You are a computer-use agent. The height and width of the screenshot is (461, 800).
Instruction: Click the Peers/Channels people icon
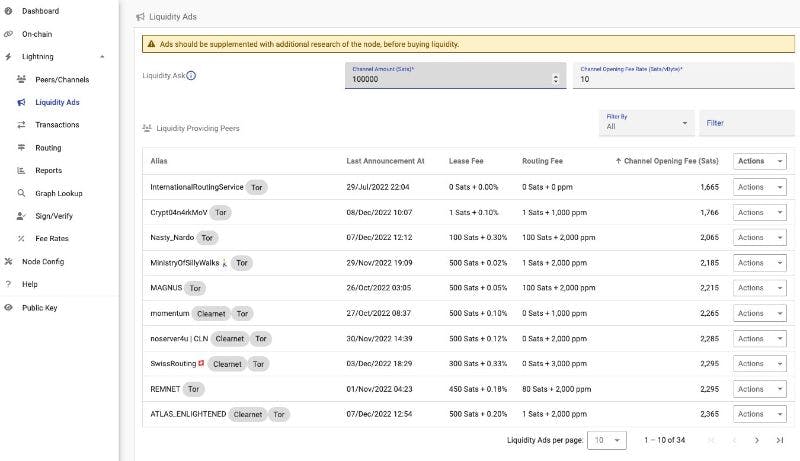click(x=21, y=79)
